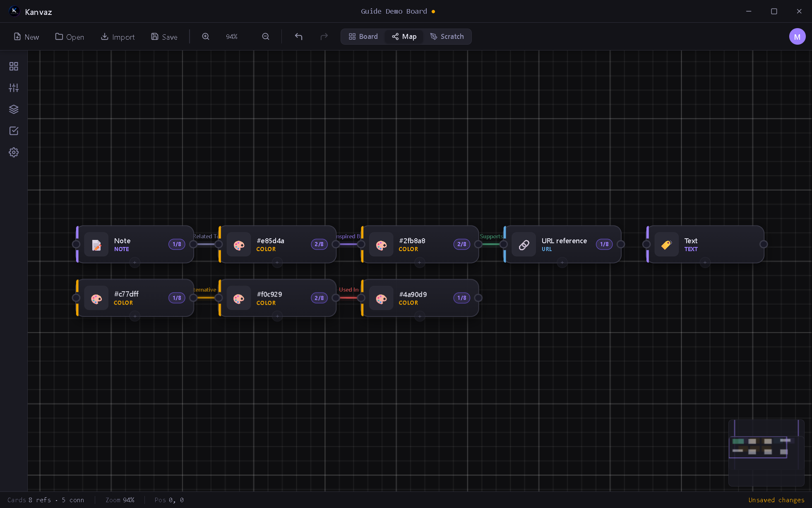This screenshot has width=812, height=508.
Task: Click the zoom out magnifier icon
Action: tap(266, 36)
